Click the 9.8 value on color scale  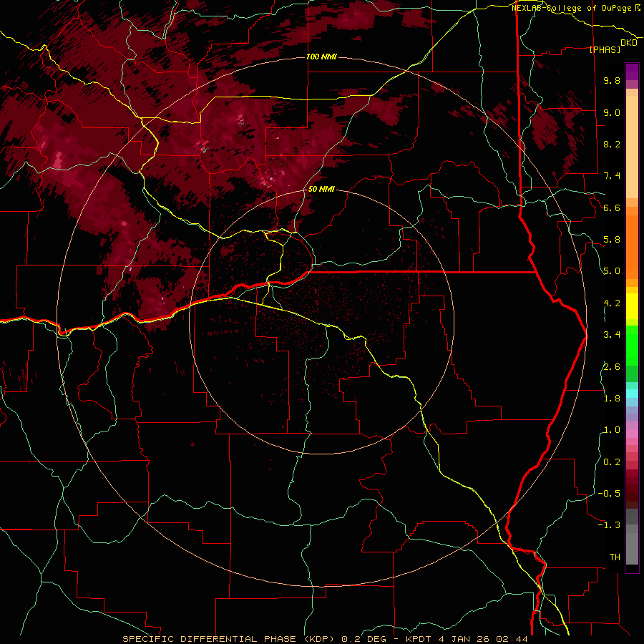coord(612,80)
